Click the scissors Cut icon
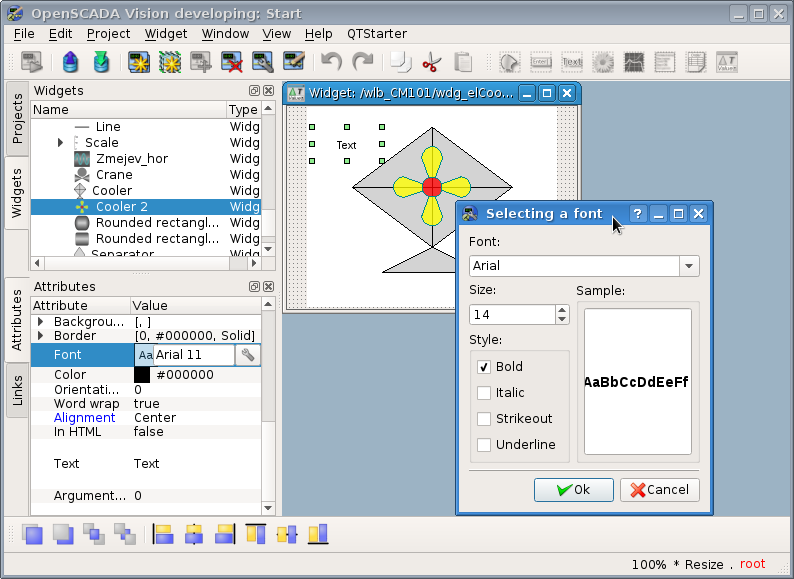The image size is (794, 579). tap(431, 63)
